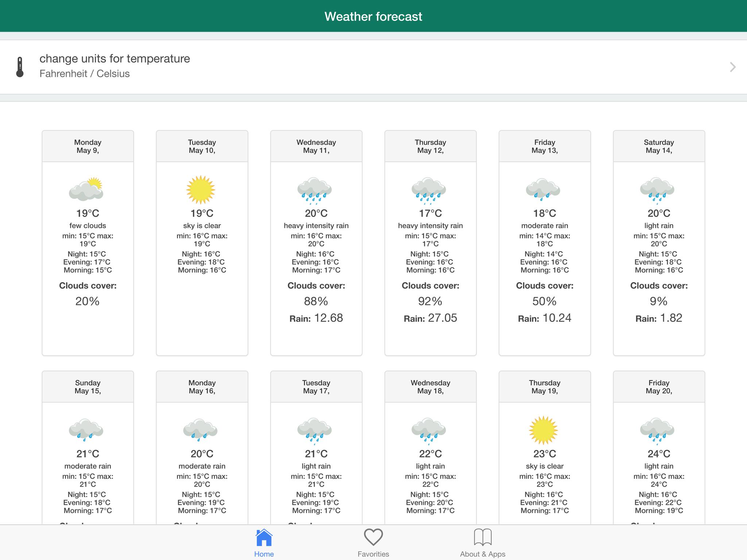Image resolution: width=747 pixels, height=560 pixels.
Task: Click the 9% clouds cover value
Action: click(x=659, y=301)
